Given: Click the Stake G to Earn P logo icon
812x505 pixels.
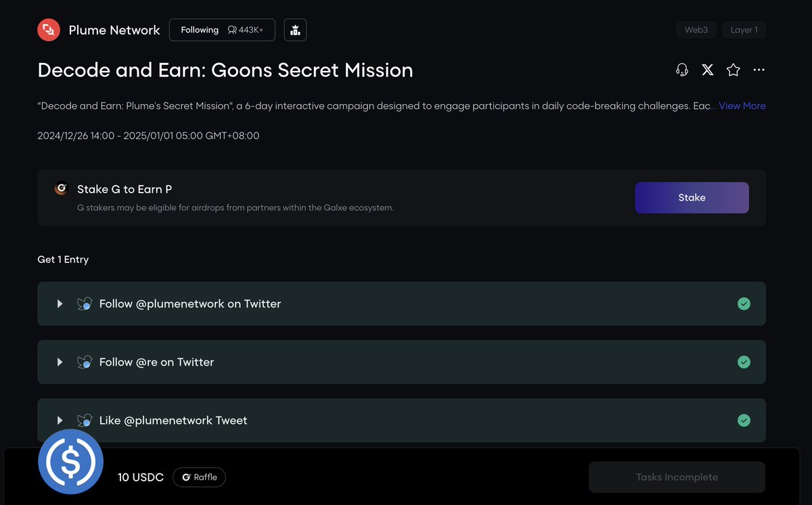Looking at the screenshot, I should tap(61, 189).
